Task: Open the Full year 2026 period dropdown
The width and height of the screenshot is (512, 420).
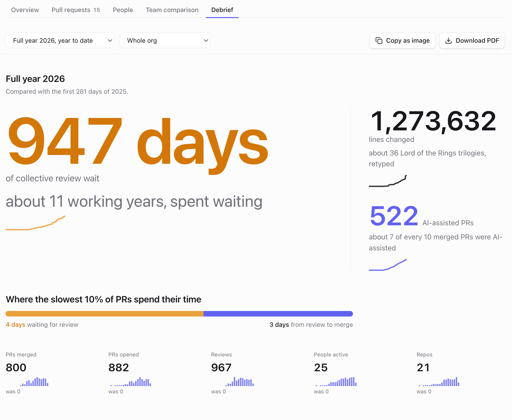Action: point(60,40)
